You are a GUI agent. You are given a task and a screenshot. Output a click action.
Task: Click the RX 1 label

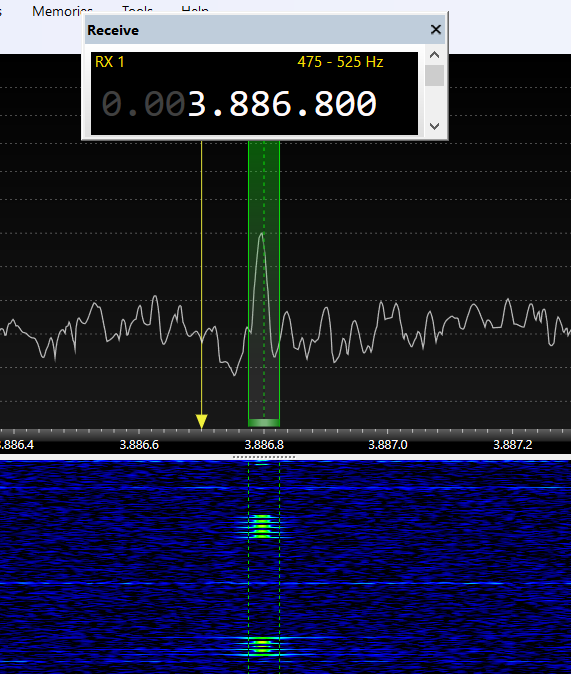pos(110,62)
